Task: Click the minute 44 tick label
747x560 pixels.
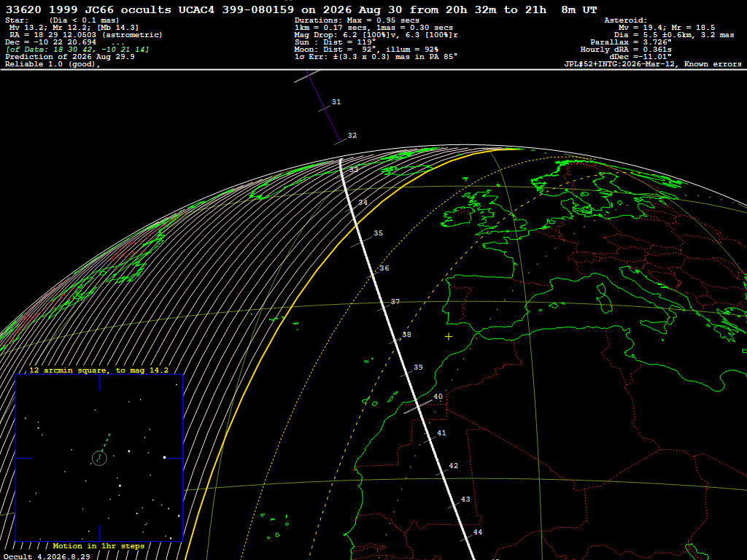Action: click(x=478, y=532)
